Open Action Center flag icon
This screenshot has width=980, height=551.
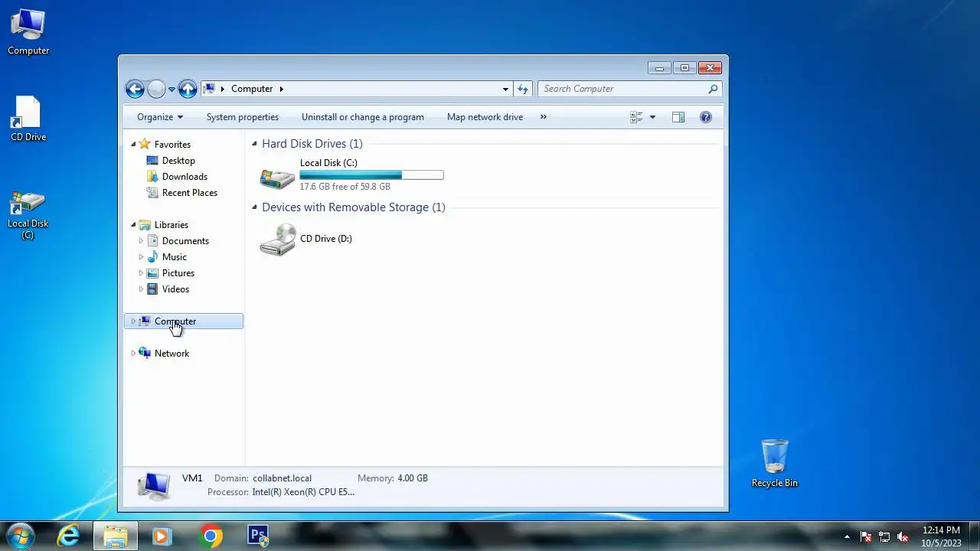coord(866,536)
